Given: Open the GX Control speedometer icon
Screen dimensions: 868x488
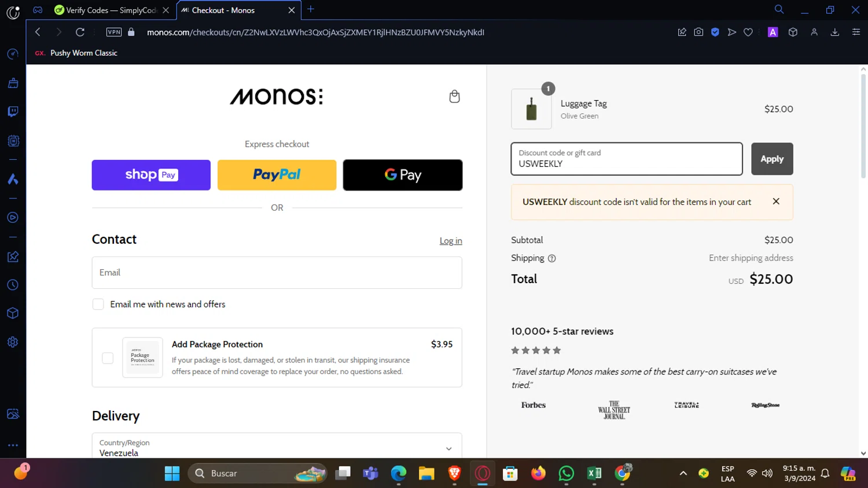Looking at the screenshot, I should point(13,54).
